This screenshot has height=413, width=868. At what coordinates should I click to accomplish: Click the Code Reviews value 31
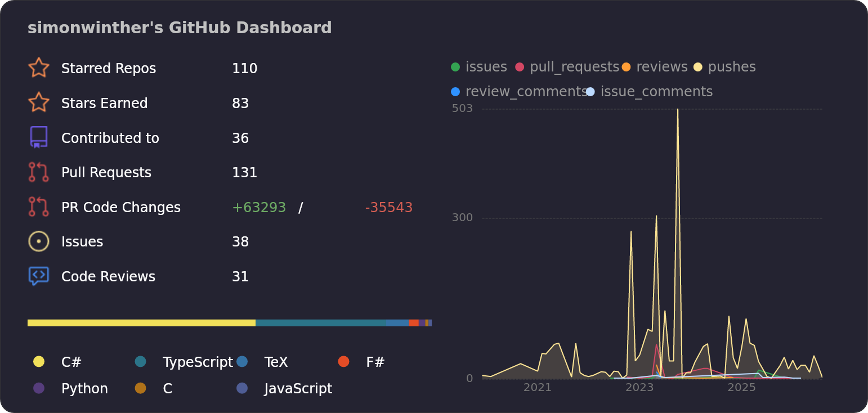pos(240,277)
